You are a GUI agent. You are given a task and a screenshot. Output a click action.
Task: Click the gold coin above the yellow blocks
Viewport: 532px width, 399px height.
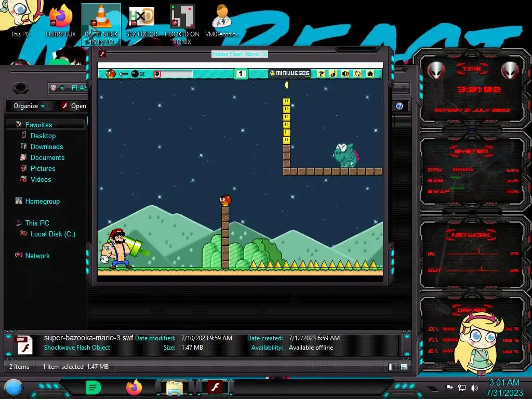(x=287, y=85)
